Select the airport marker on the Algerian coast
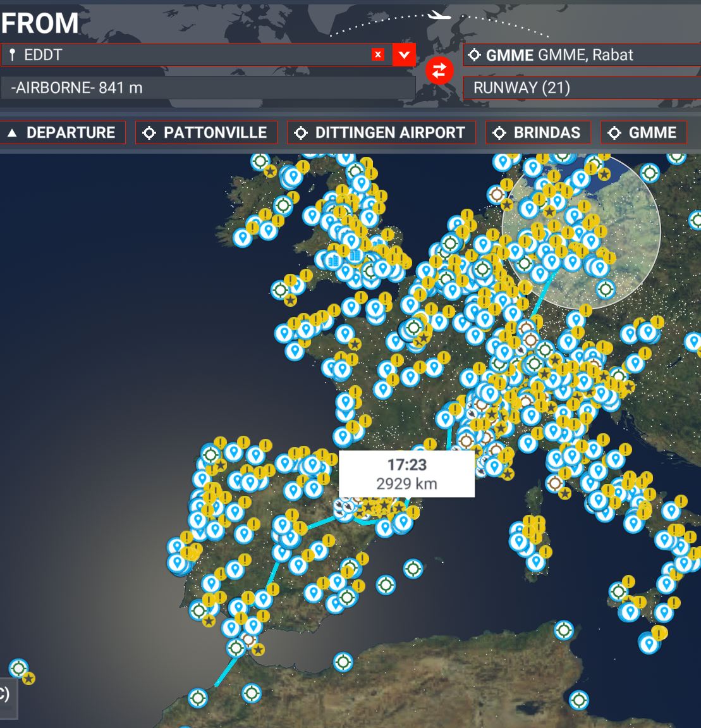The width and height of the screenshot is (701, 728). pos(343,662)
